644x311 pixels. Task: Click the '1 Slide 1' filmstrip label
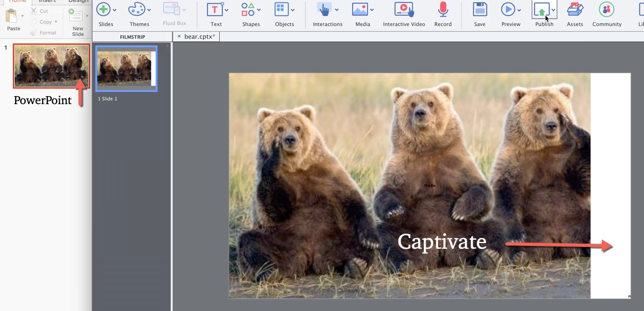click(107, 99)
